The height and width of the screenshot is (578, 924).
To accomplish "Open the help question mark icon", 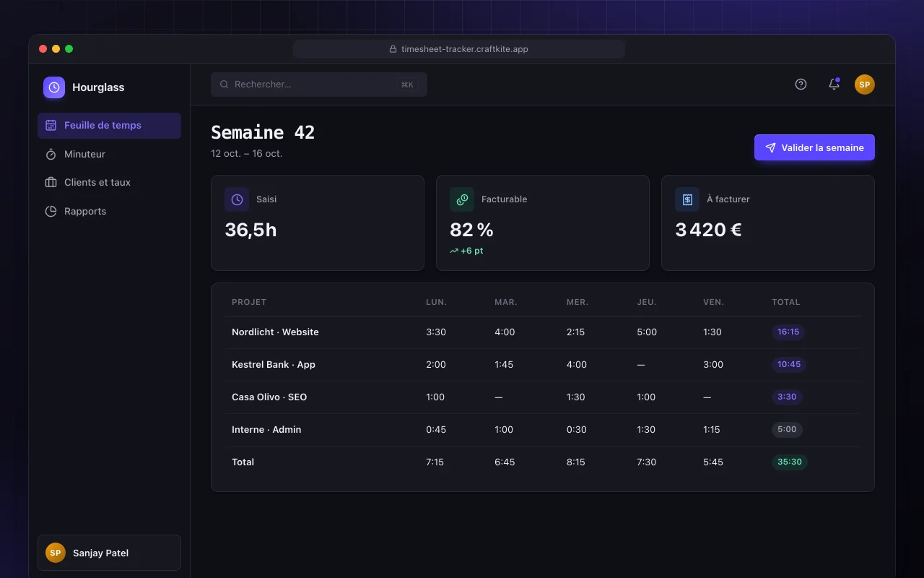I will tap(801, 85).
